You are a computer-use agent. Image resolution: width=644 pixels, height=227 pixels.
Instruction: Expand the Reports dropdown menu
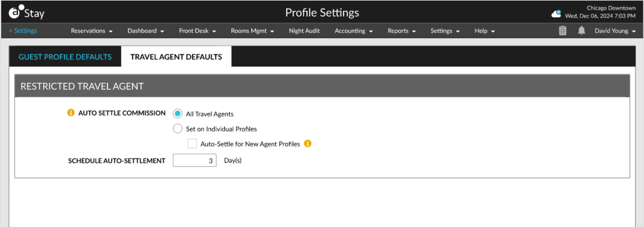coord(402,31)
